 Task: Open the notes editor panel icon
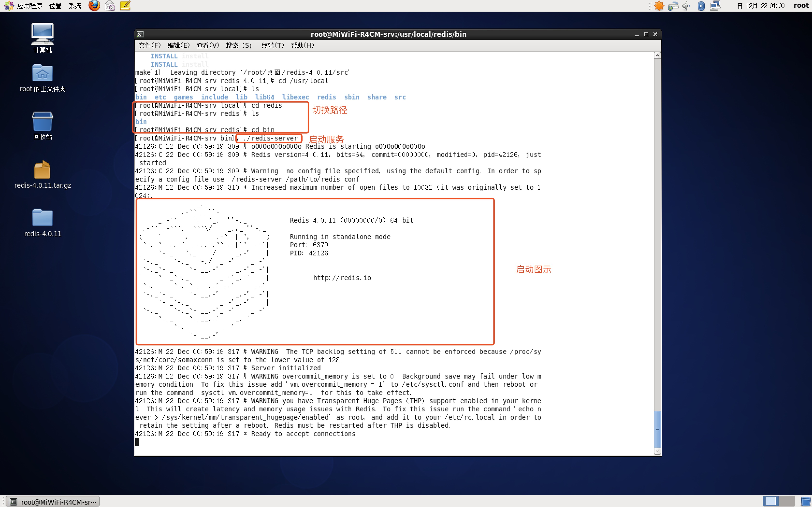pos(125,6)
